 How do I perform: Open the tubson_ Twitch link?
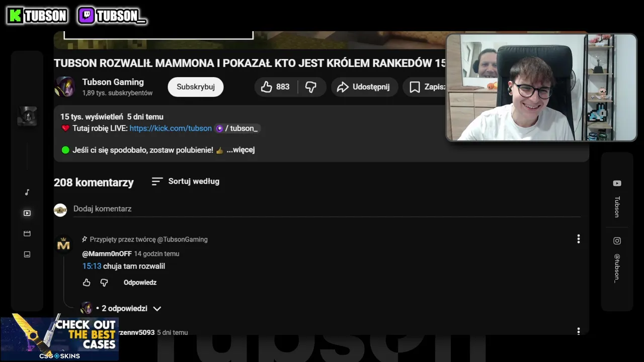[237, 128]
